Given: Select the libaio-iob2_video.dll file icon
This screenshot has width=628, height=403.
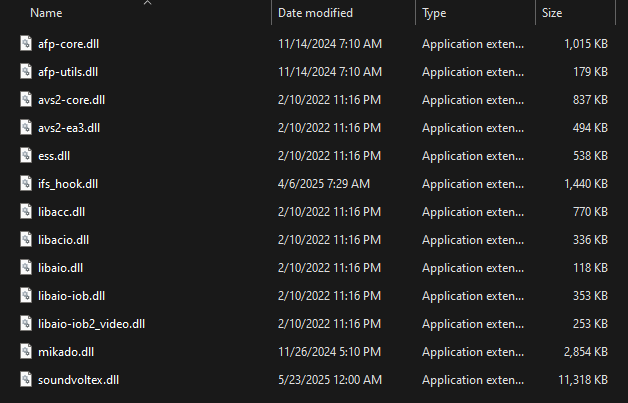Looking at the screenshot, I should (x=27, y=324).
